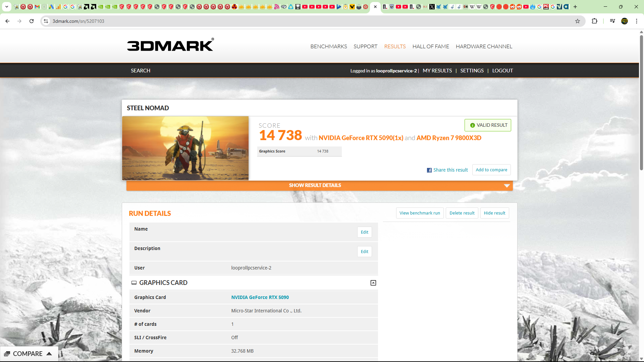Click the green info icon on Valid Result
This screenshot has height=362, width=644.
click(x=472, y=125)
